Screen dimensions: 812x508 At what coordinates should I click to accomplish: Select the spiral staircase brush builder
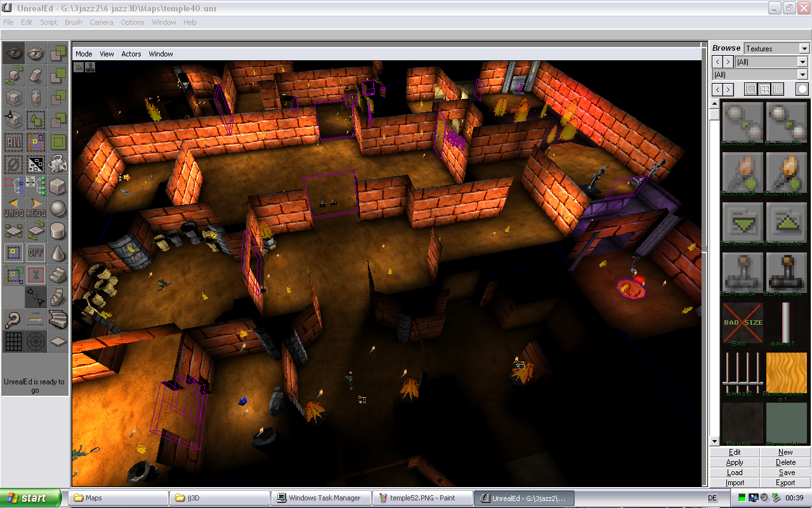click(x=58, y=297)
